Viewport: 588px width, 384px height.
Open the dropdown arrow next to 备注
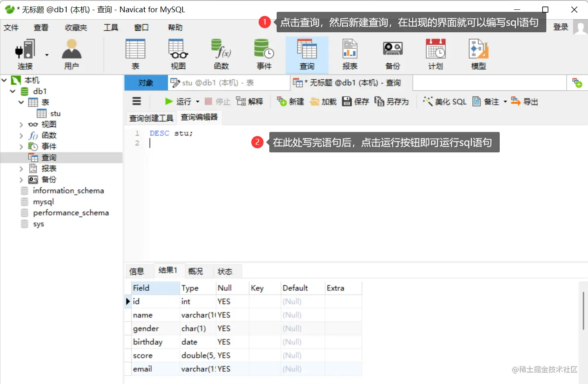[x=505, y=102]
